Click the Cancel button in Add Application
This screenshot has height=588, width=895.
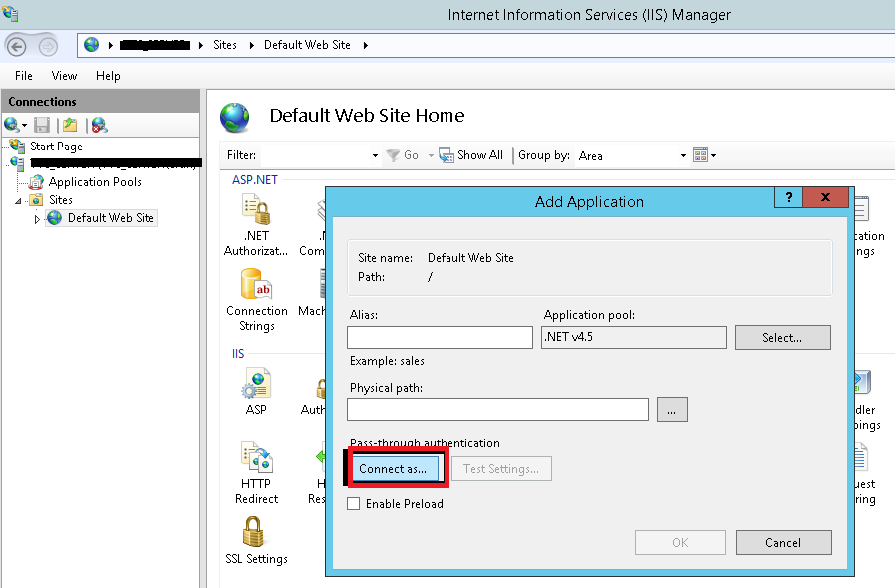[782, 543]
